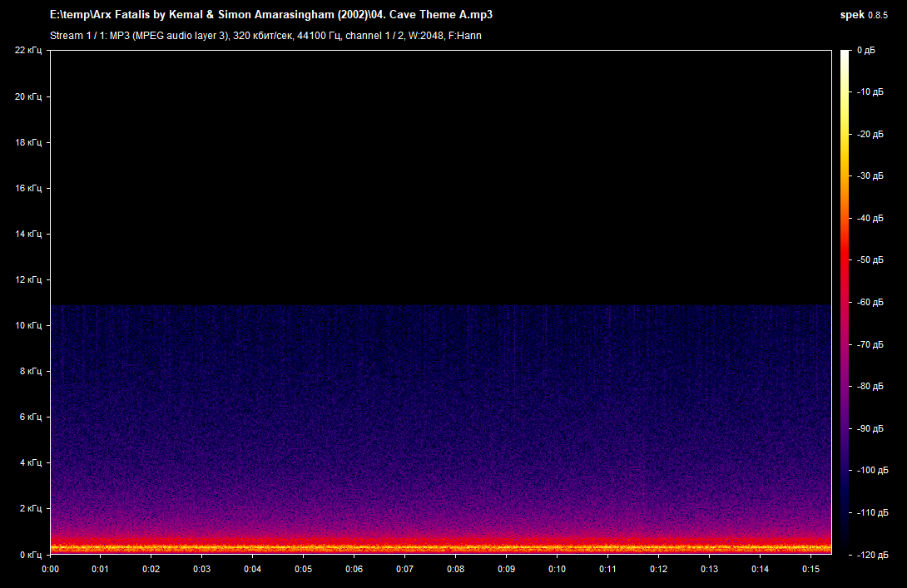Image resolution: width=907 pixels, height=588 pixels.
Task: Click the bright low-frequency band in the spectrogram
Action: click(x=441, y=546)
